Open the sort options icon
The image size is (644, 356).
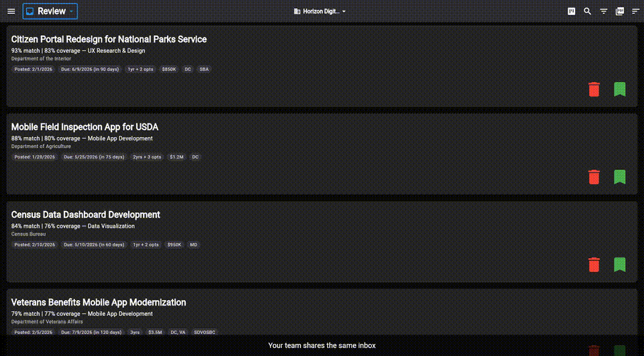[635, 11]
